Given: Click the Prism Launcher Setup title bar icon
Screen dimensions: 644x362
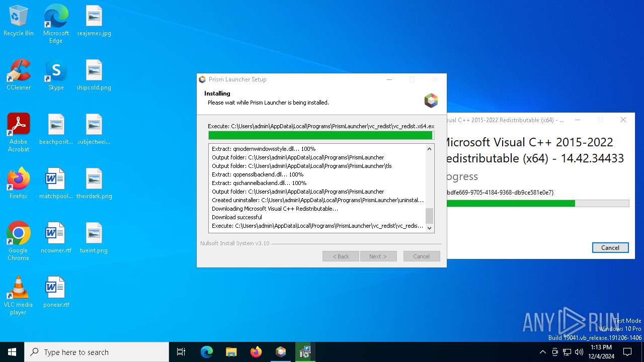Looking at the screenshot, I should pos(202,79).
